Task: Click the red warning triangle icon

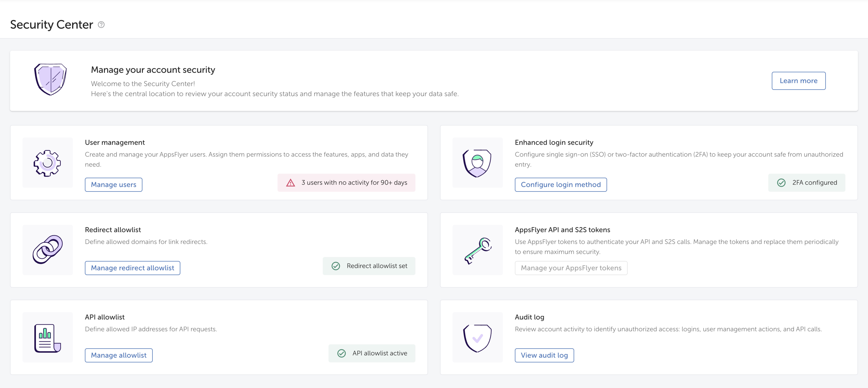Action: coord(290,183)
